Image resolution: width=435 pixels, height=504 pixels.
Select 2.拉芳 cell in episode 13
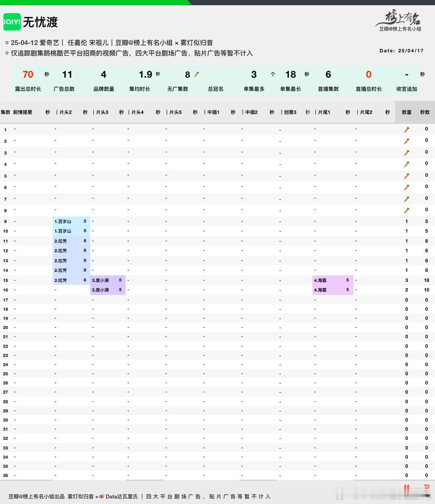(71, 261)
